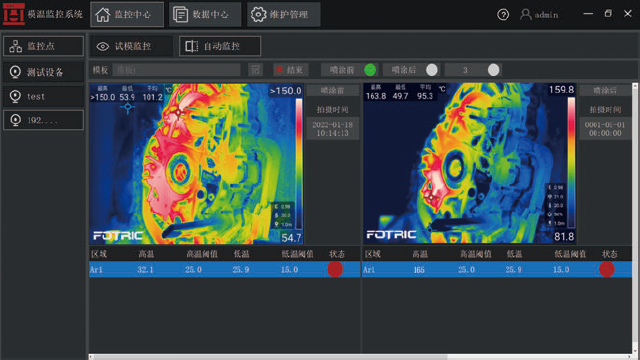This screenshot has height=360, width=640.
Task: Select the 192... camera device
Action: click(x=43, y=120)
